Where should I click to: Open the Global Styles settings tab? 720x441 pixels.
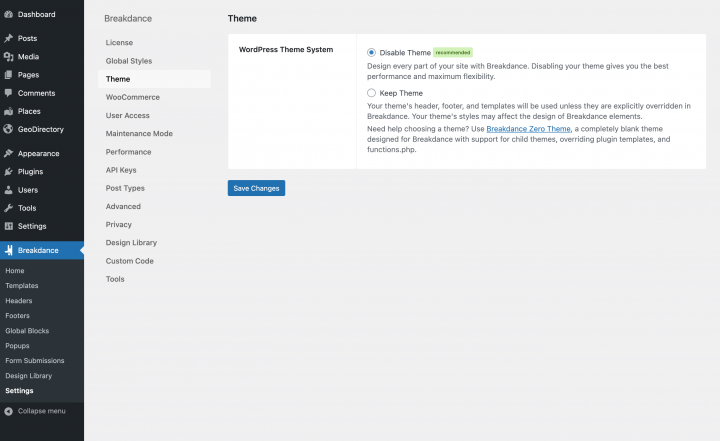pos(129,61)
